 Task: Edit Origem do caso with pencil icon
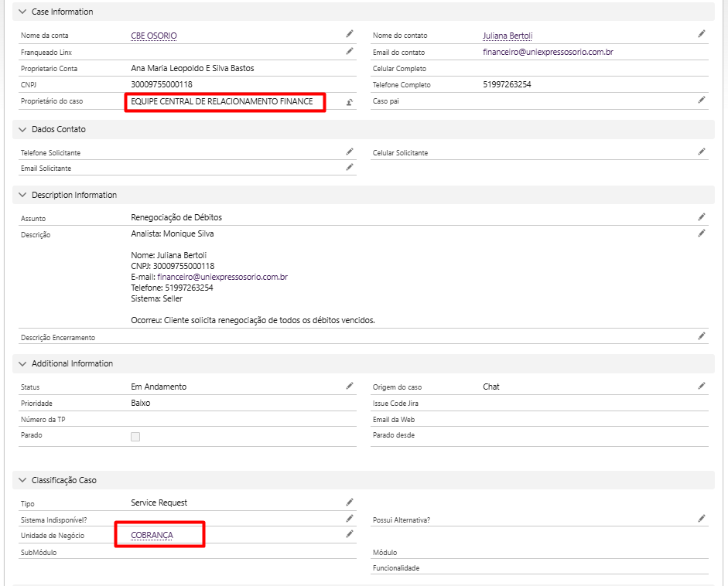pyautogui.click(x=702, y=386)
